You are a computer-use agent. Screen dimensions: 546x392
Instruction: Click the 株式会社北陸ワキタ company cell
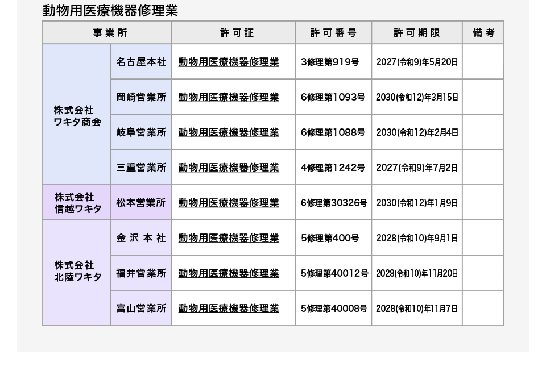coord(76,273)
